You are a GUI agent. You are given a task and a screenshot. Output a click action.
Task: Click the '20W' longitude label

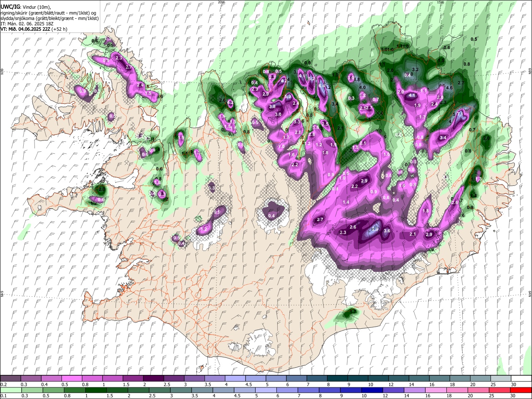(x=221, y=2)
